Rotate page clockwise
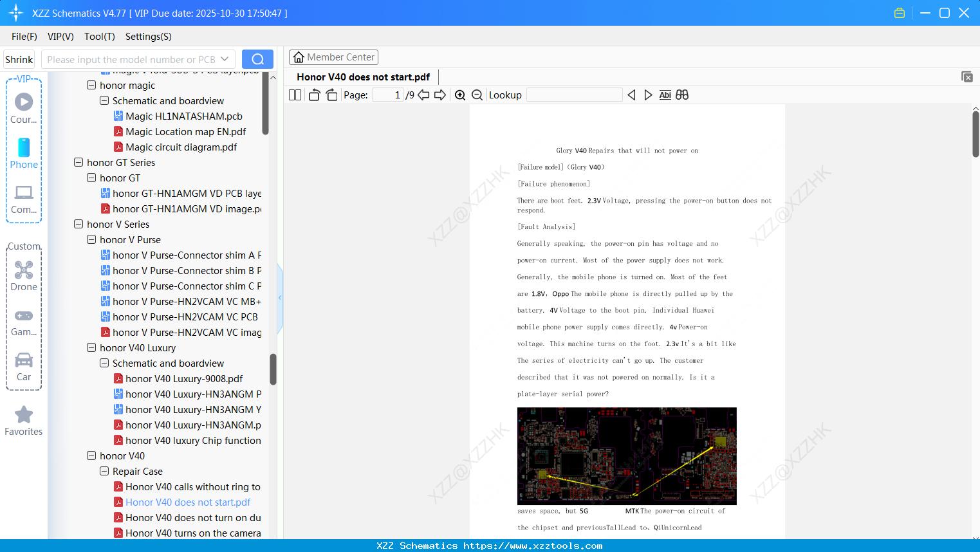This screenshot has height=552, width=980. pos(331,95)
